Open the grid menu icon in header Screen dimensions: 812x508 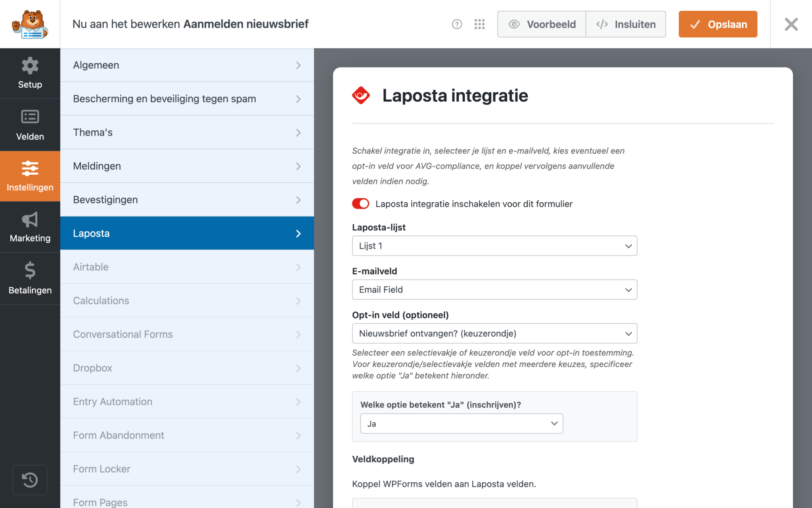(x=479, y=24)
